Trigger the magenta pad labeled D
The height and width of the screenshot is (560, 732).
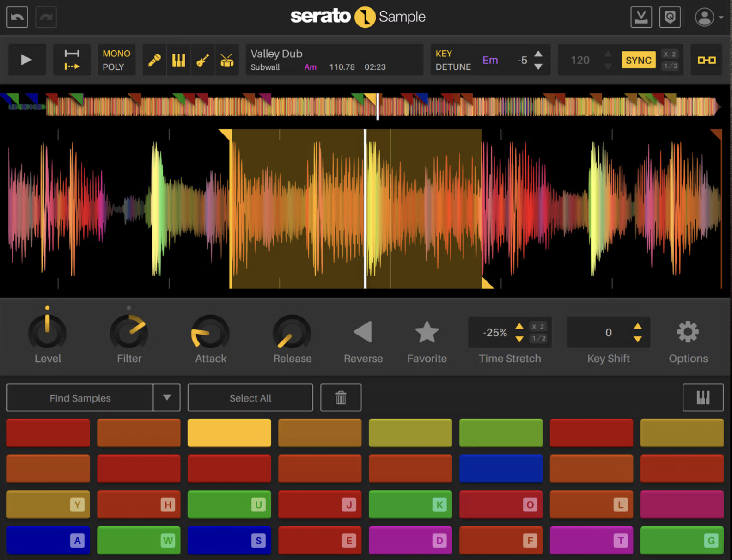point(410,540)
